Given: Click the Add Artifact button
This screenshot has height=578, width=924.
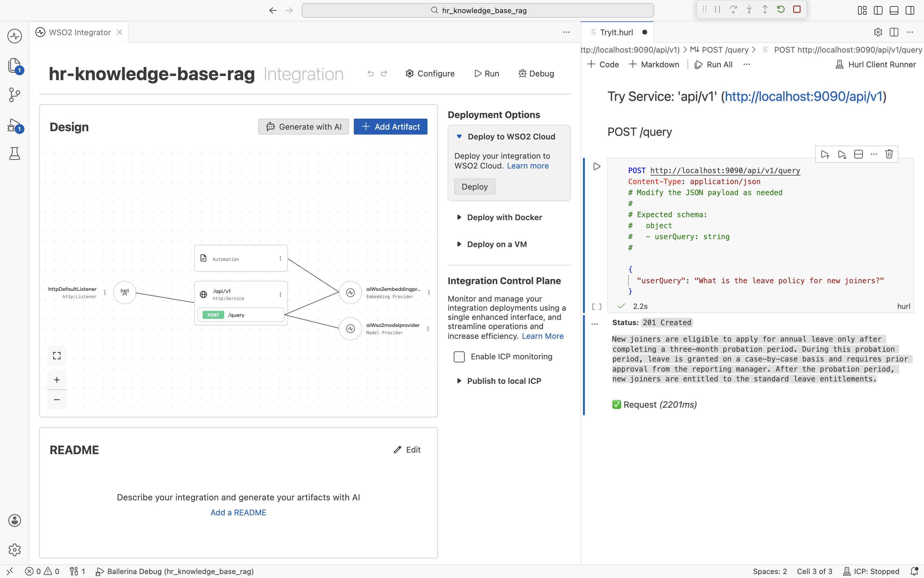Looking at the screenshot, I should [391, 127].
